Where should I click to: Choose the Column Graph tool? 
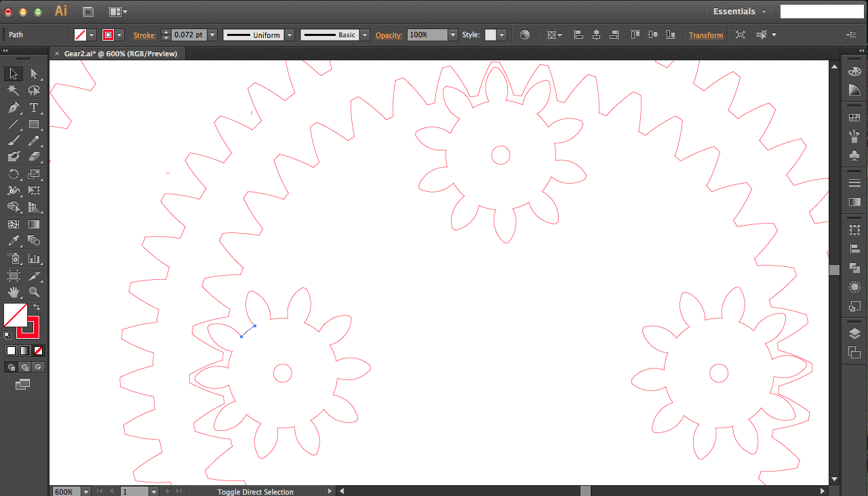click(x=34, y=259)
